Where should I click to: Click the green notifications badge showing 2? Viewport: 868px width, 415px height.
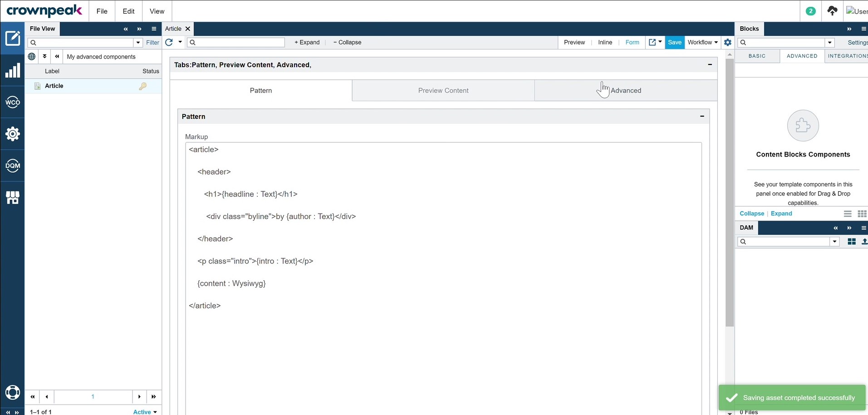point(810,11)
